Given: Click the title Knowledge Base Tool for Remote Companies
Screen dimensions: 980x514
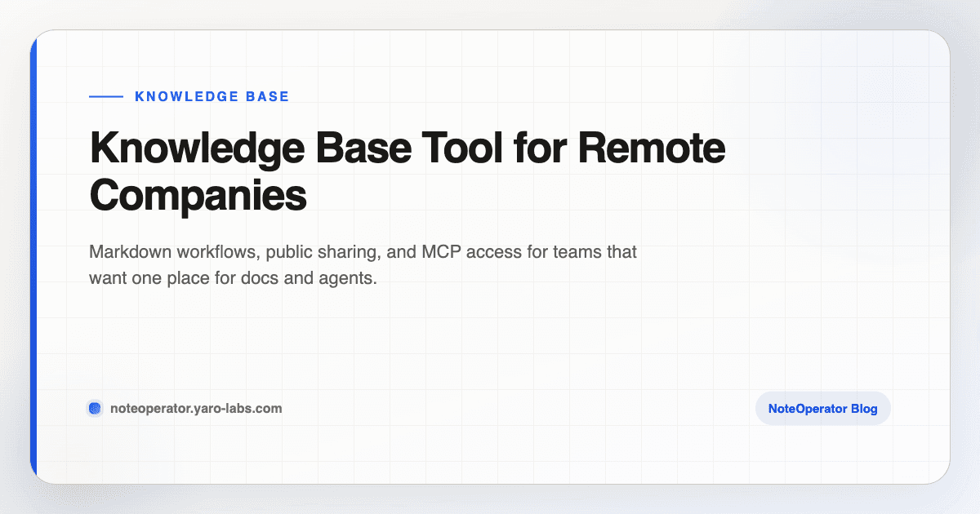Looking at the screenshot, I should pos(407,171).
